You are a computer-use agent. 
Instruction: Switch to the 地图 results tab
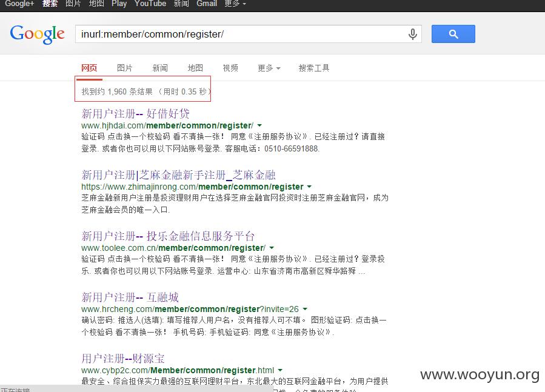[195, 68]
